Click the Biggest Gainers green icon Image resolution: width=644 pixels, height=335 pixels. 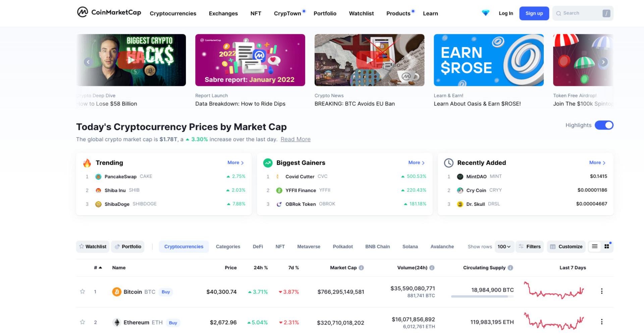[268, 163]
